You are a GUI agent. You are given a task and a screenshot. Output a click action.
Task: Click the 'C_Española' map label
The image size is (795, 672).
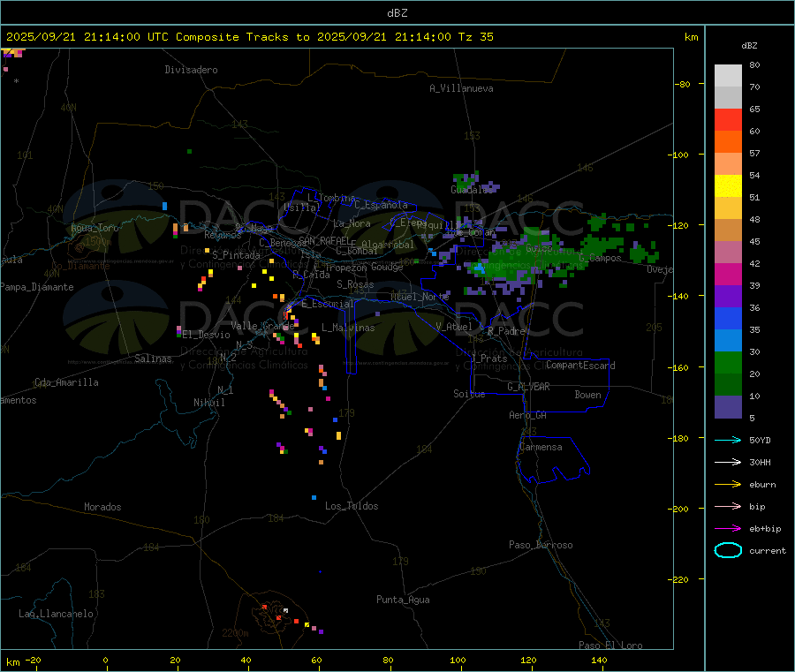pyautogui.click(x=381, y=205)
